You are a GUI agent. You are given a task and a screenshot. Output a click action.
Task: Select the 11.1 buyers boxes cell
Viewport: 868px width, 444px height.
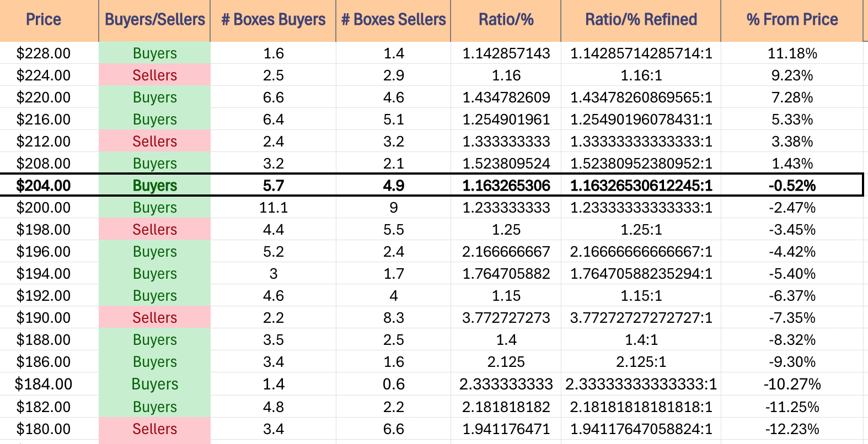coord(273,208)
